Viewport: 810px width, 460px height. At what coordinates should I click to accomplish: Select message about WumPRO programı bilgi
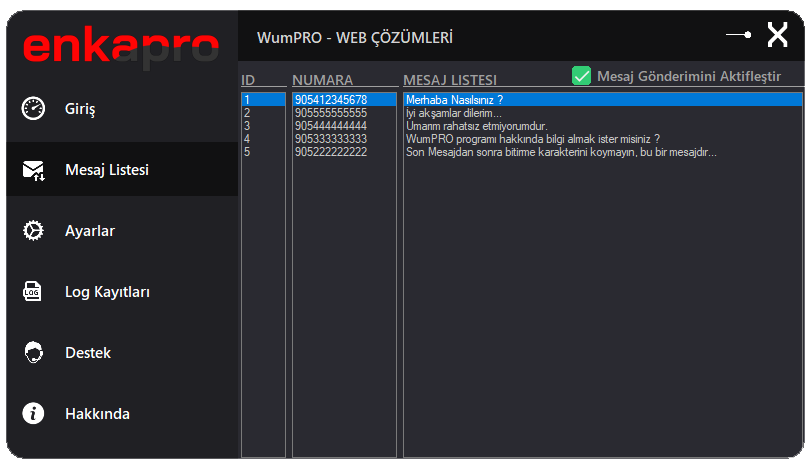click(x=603, y=139)
